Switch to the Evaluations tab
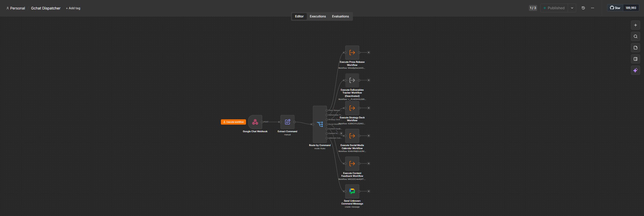Viewport: 644px width, 216px height. tap(340, 16)
